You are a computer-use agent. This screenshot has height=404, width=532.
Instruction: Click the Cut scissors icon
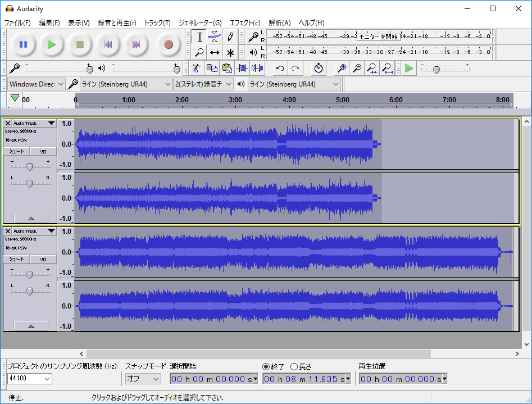[196, 68]
